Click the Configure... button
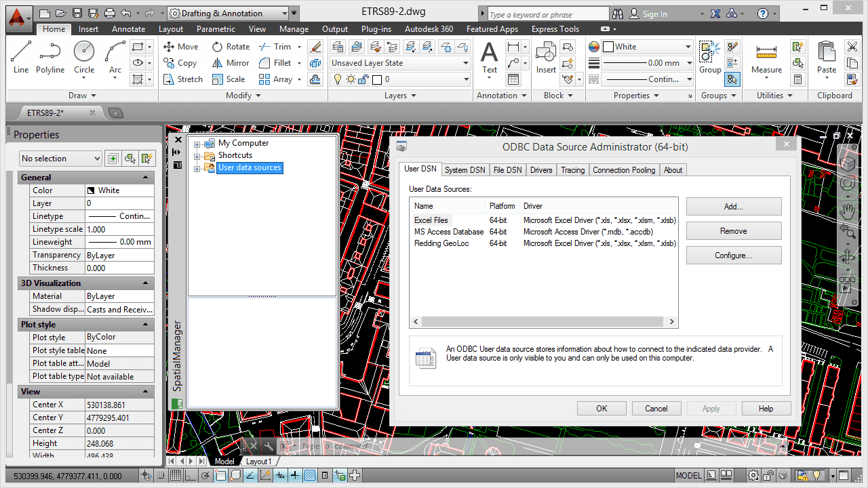 click(x=734, y=256)
